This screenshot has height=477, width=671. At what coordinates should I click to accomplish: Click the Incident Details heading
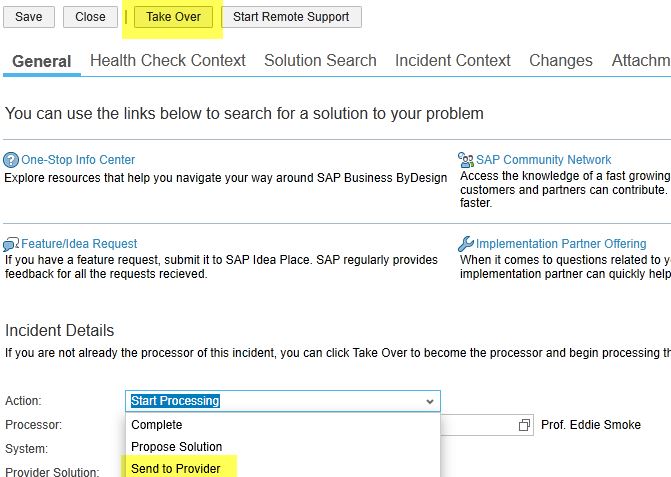click(59, 330)
